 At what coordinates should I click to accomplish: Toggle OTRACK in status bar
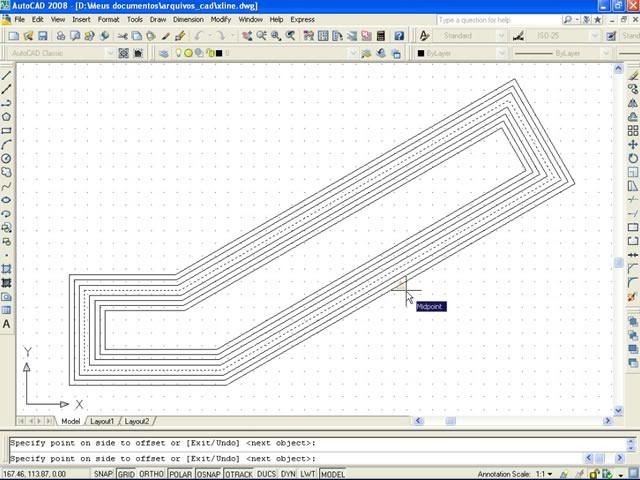(x=239, y=474)
